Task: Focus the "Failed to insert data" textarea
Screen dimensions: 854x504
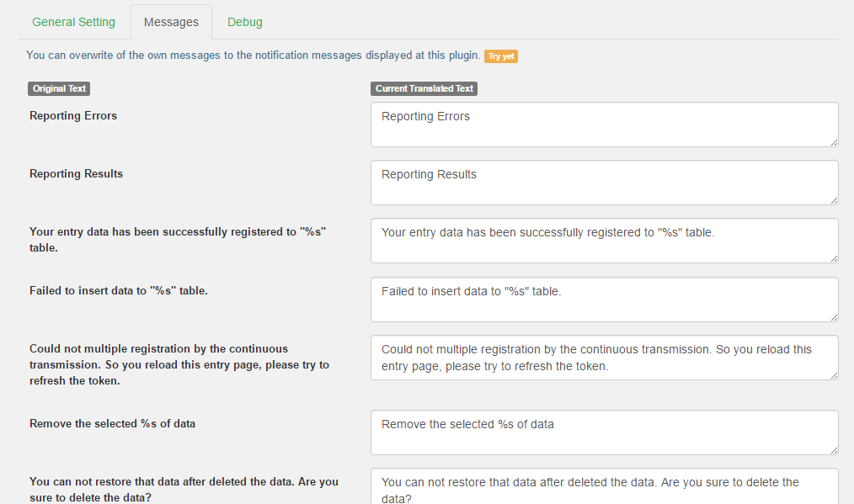Action: point(603,300)
